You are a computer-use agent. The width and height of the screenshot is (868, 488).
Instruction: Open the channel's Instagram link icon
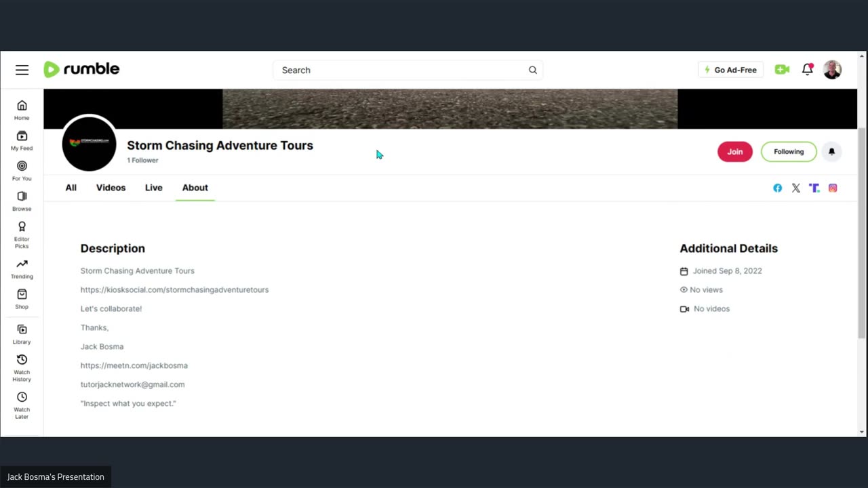[x=833, y=188]
